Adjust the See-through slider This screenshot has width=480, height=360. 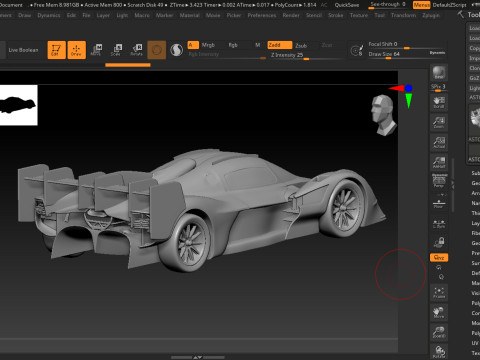[388, 5]
